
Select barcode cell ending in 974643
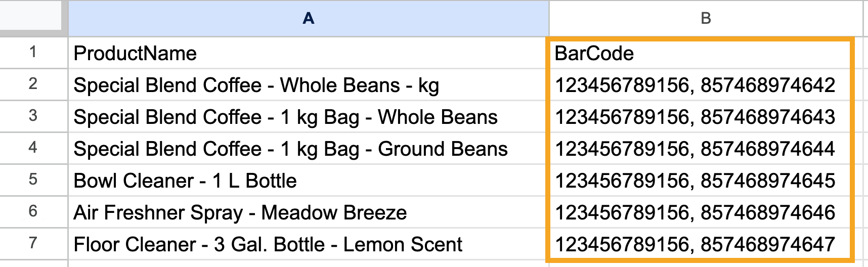click(700, 117)
